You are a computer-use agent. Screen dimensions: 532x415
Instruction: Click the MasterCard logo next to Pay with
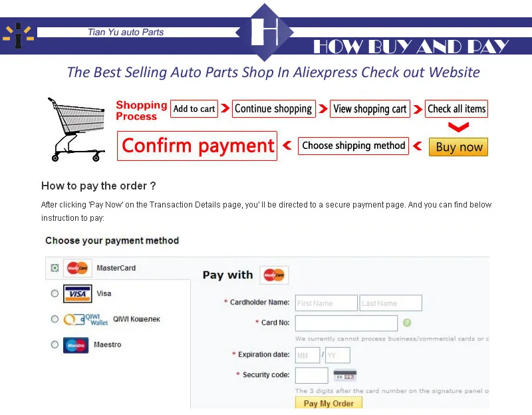[x=274, y=275]
